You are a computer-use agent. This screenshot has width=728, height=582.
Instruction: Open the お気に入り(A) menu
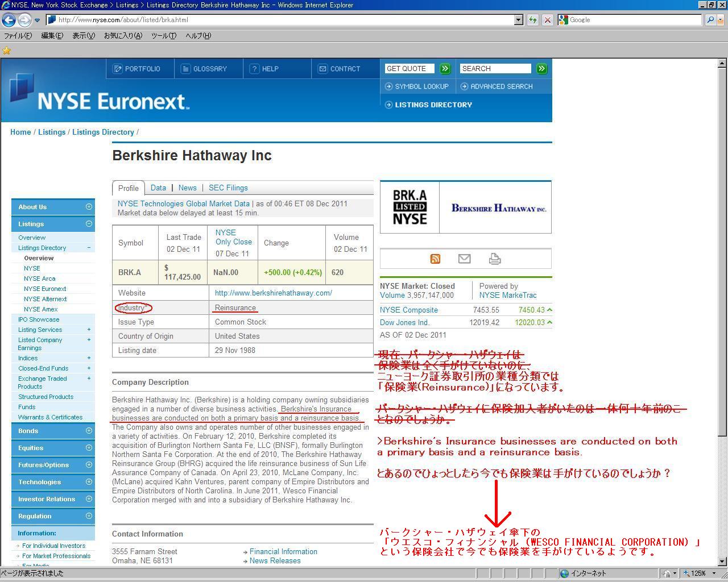click(123, 36)
